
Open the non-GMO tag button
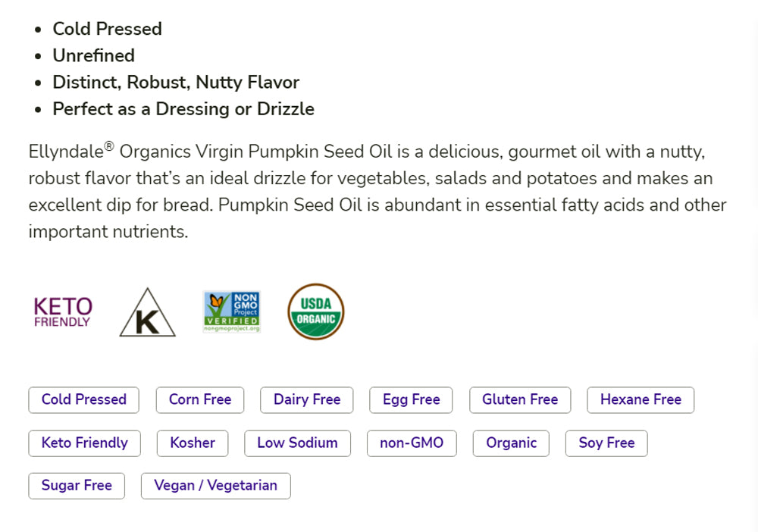pyautogui.click(x=412, y=443)
